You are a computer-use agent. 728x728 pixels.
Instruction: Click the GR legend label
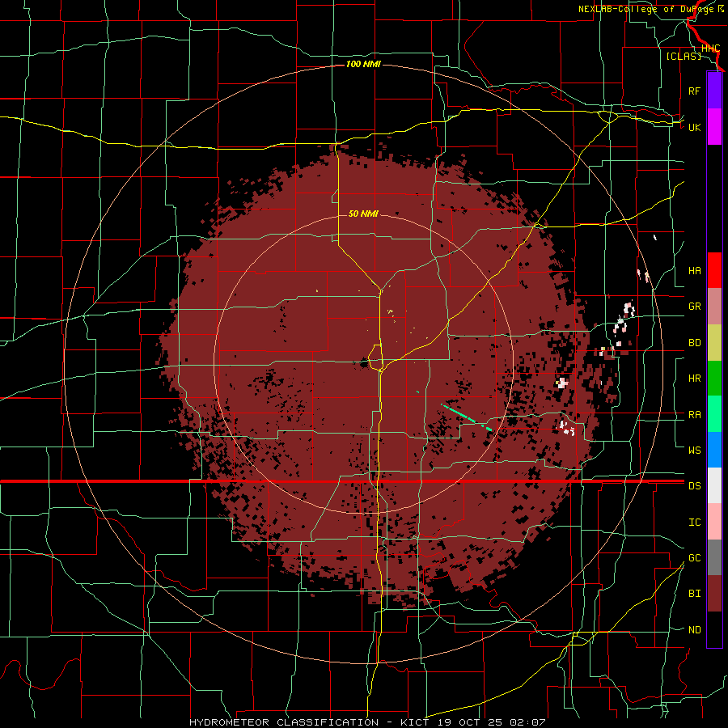[x=694, y=307]
